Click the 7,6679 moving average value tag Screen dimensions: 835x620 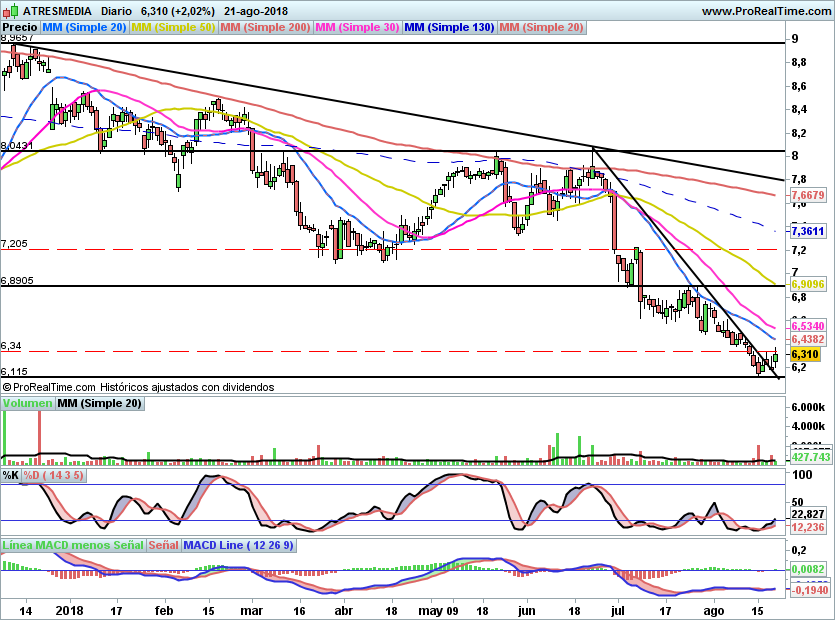point(806,195)
